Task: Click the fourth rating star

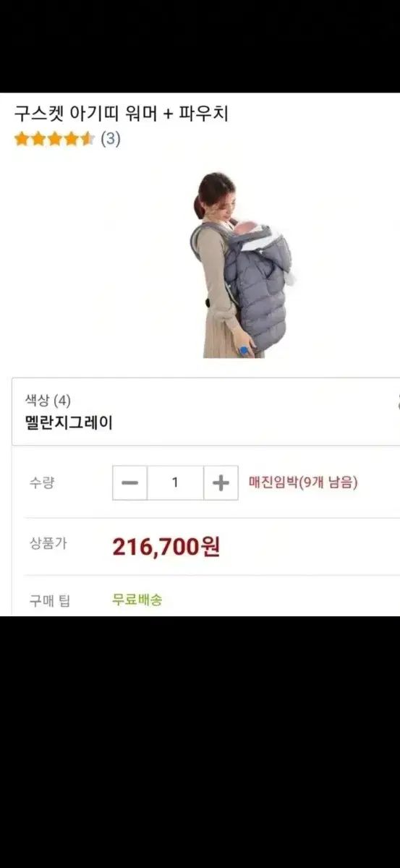Action: pyautogui.click(x=71, y=139)
